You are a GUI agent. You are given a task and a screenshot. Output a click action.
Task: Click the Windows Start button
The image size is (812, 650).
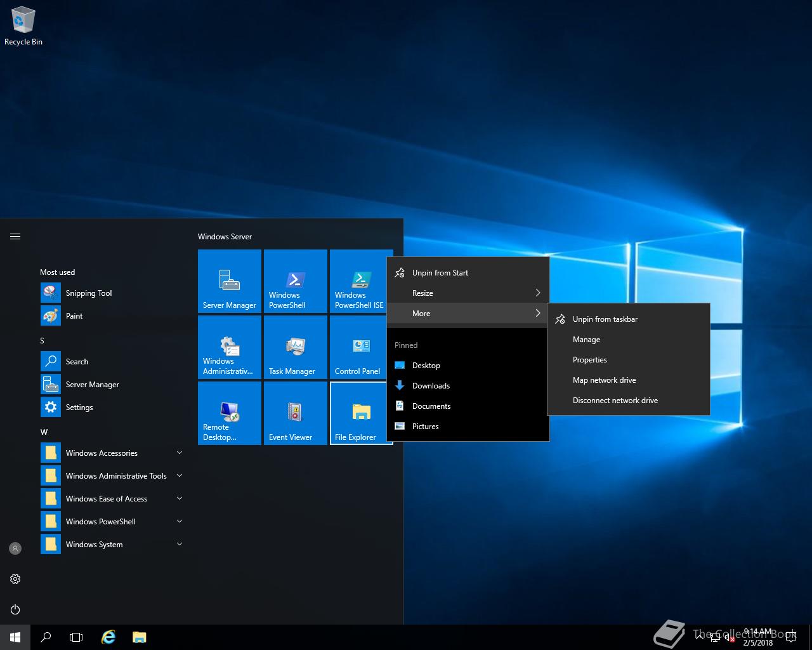click(x=15, y=637)
